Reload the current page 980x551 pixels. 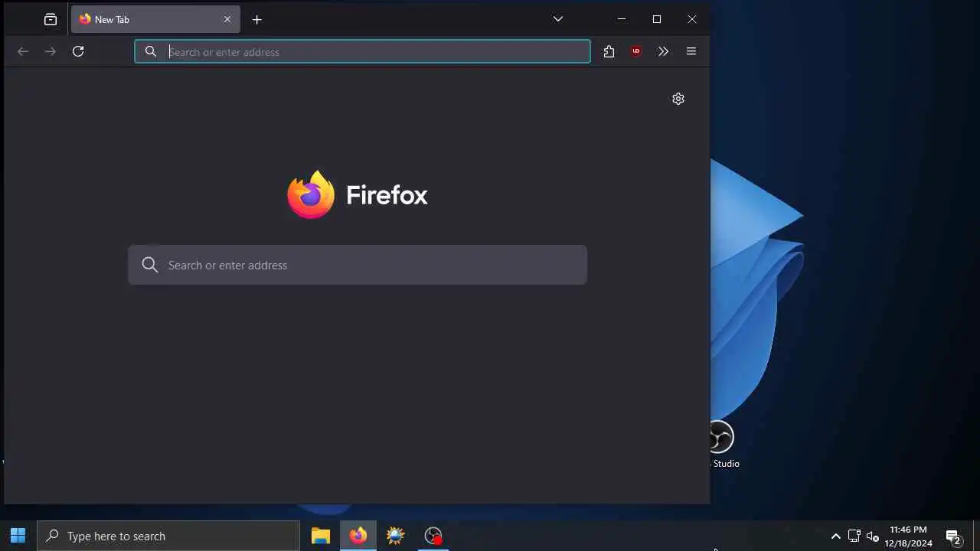(78, 51)
